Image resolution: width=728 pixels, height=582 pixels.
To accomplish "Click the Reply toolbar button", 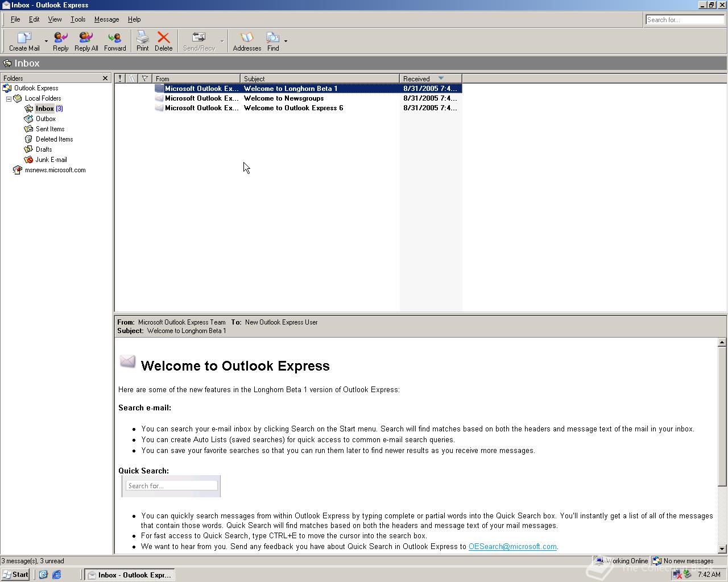I will pos(60,41).
